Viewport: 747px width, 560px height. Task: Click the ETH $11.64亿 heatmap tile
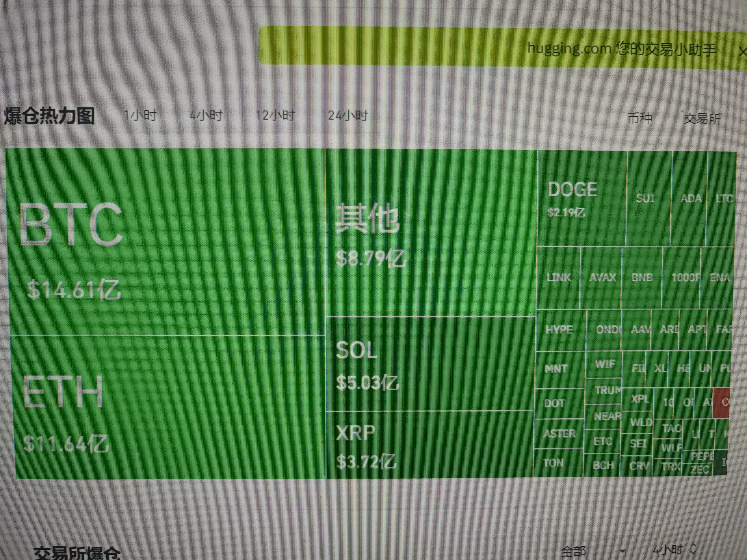coord(169,407)
